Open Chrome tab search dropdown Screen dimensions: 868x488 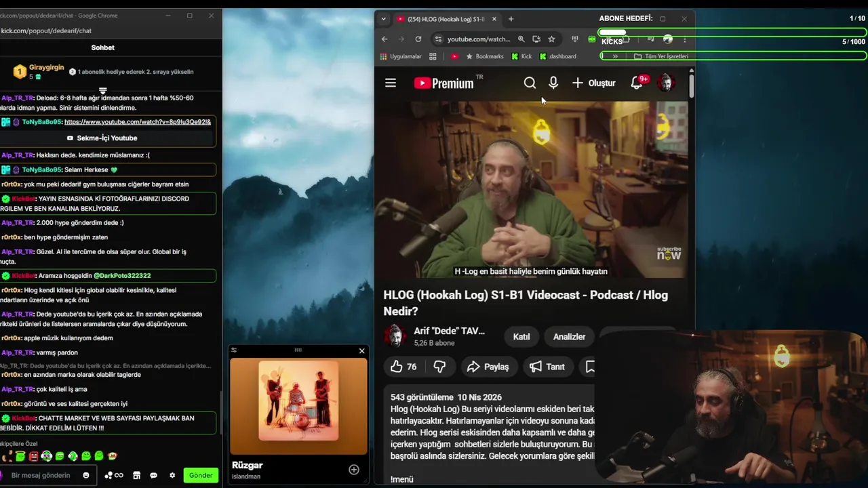[384, 19]
